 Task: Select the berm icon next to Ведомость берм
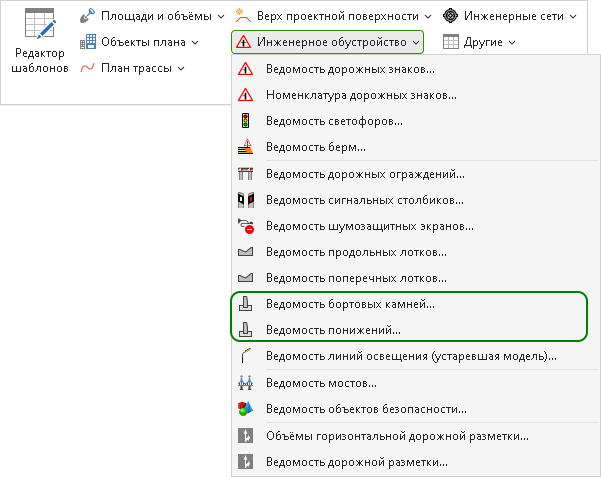[x=245, y=147]
